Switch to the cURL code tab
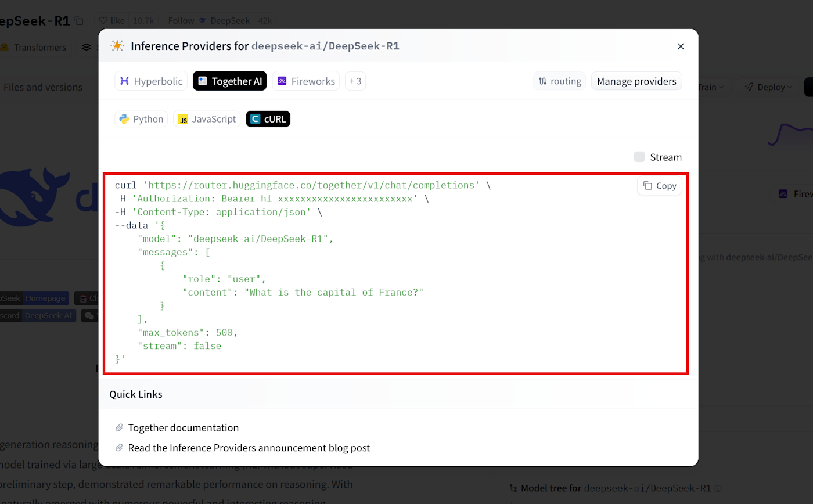Screen dimensions: 813x504 click(x=268, y=119)
